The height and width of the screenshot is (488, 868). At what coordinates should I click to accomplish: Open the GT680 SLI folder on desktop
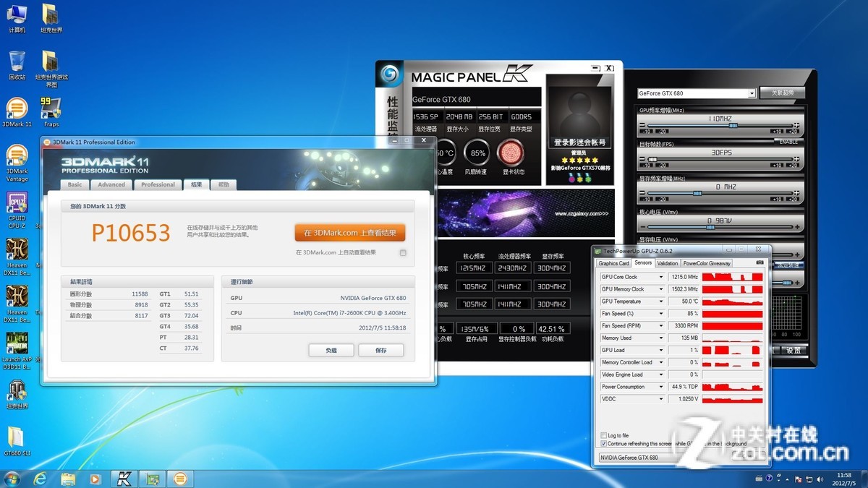[x=15, y=441]
